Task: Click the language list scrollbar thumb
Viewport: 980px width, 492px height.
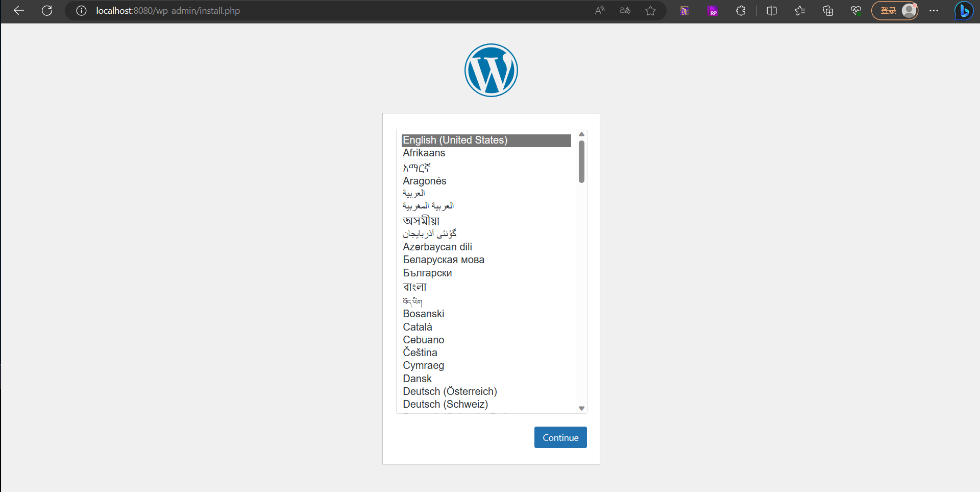Action: coord(581,161)
